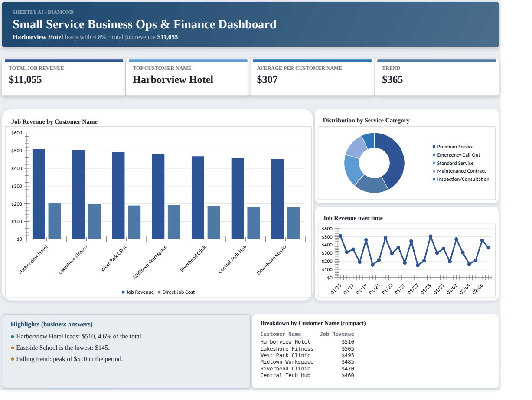Click the $600 label on bar chart axis
Viewport: 532px width, 400px height.
pyautogui.click(x=16, y=133)
